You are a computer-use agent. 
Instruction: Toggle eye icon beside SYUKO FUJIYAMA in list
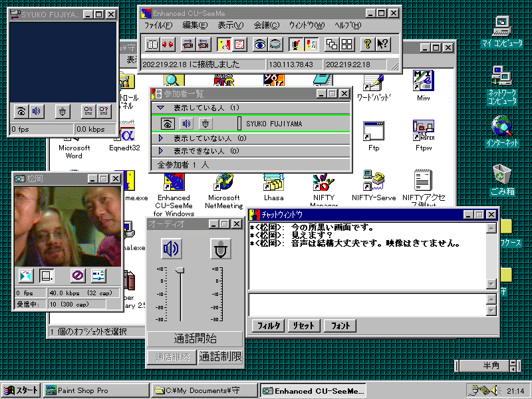coord(168,124)
